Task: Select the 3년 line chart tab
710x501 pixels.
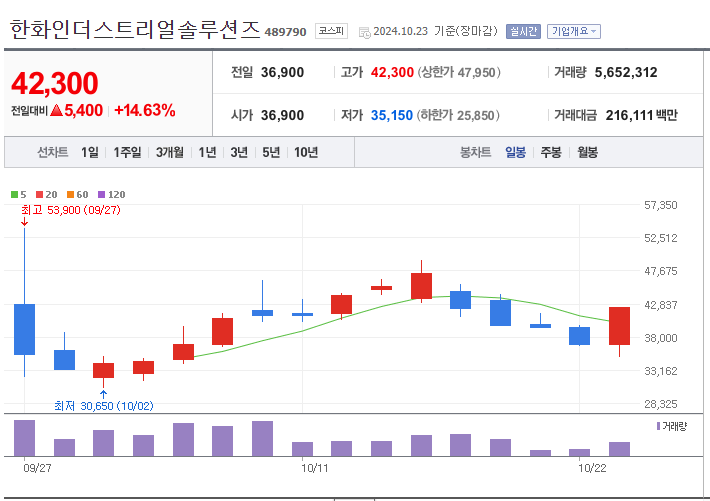Action: tap(239, 152)
